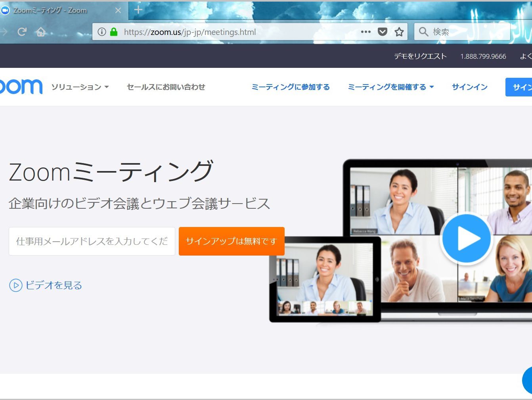Viewport: 532px width, 400px height.
Task: Click ビデオを見る link text
Action: pyautogui.click(x=54, y=285)
